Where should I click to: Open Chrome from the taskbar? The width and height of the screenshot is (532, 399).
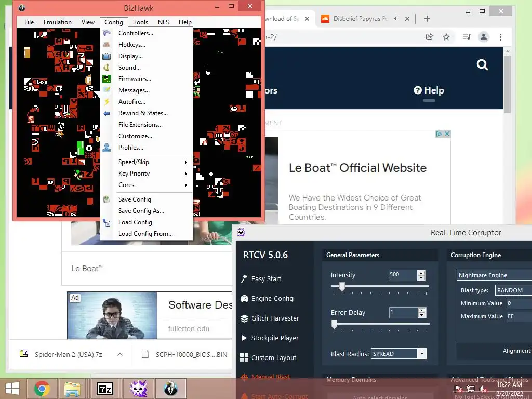42,389
